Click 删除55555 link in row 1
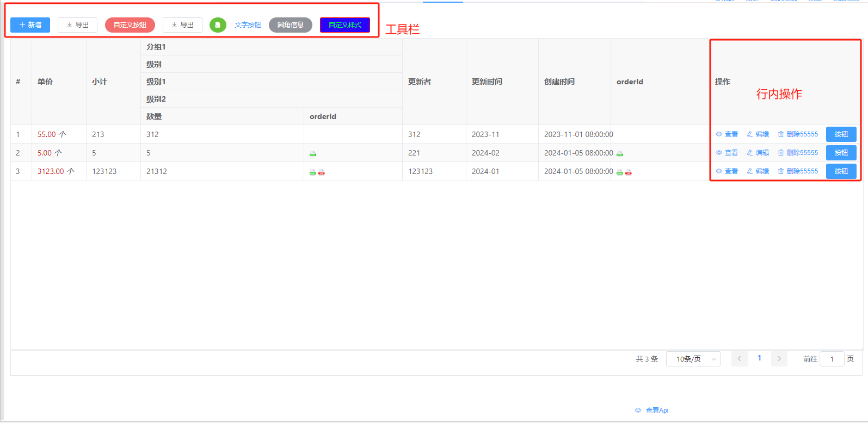The height and width of the screenshot is (423, 868). [x=798, y=134]
